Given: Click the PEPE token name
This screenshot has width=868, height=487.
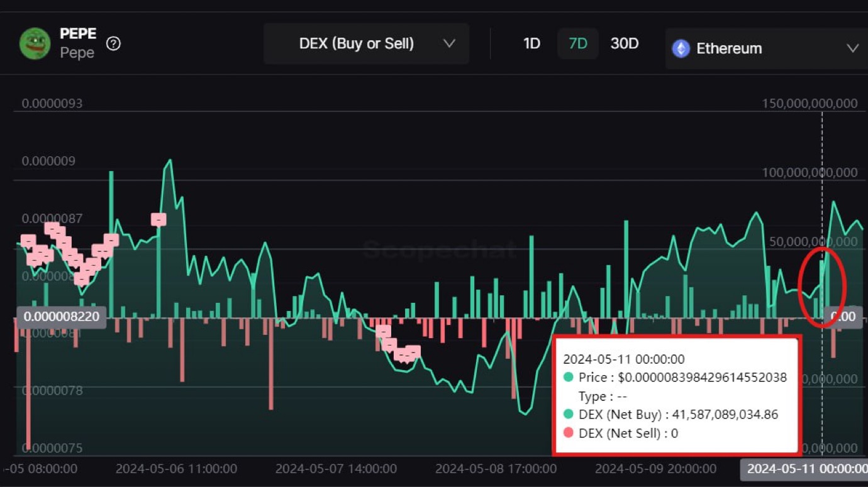Looking at the screenshot, I should coord(78,34).
